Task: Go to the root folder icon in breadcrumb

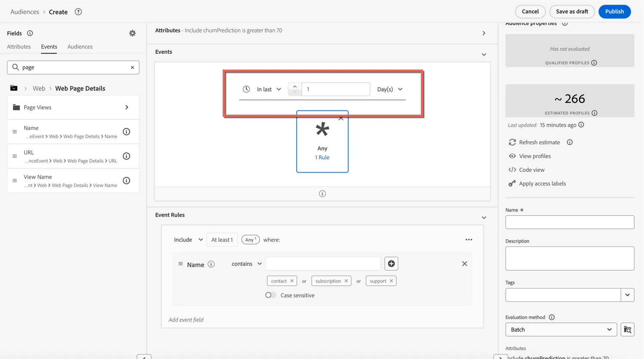Action: point(14,88)
